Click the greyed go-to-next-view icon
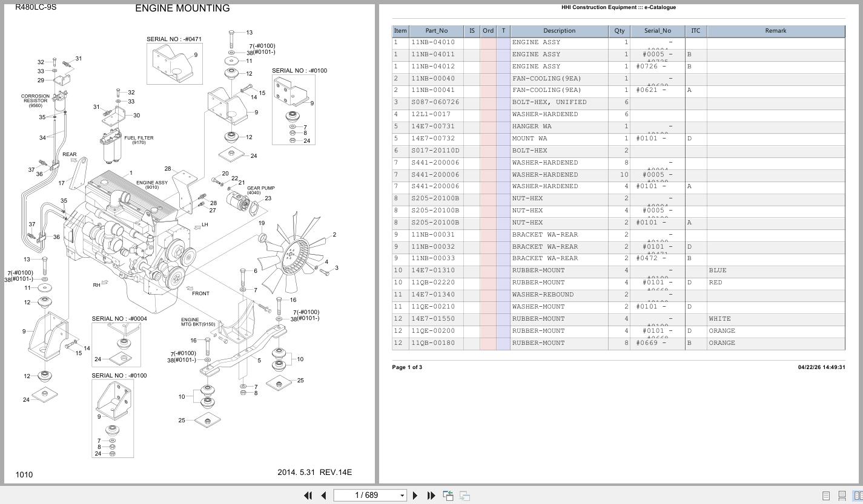The width and height of the screenshot is (863, 504). (465, 496)
